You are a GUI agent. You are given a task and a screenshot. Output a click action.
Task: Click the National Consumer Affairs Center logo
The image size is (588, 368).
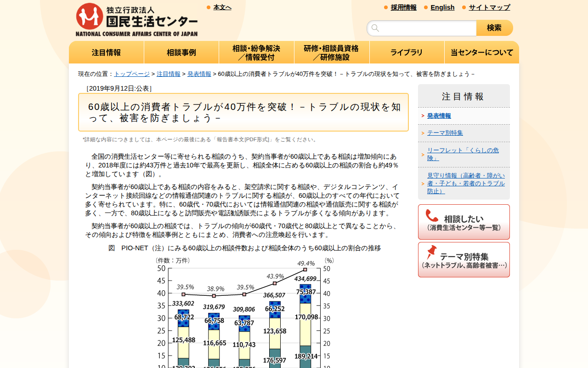tap(136, 18)
